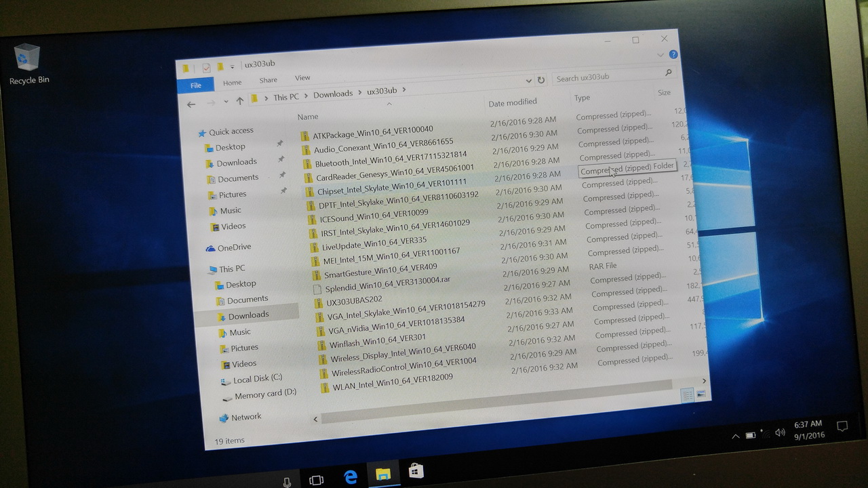Select the Splendid .rar file icon

tap(317, 289)
